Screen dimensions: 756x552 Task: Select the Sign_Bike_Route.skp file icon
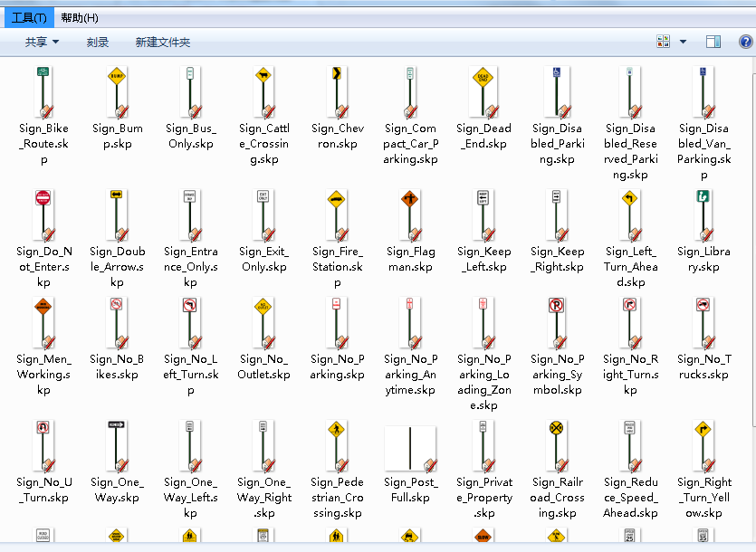click(x=43, y=92)
